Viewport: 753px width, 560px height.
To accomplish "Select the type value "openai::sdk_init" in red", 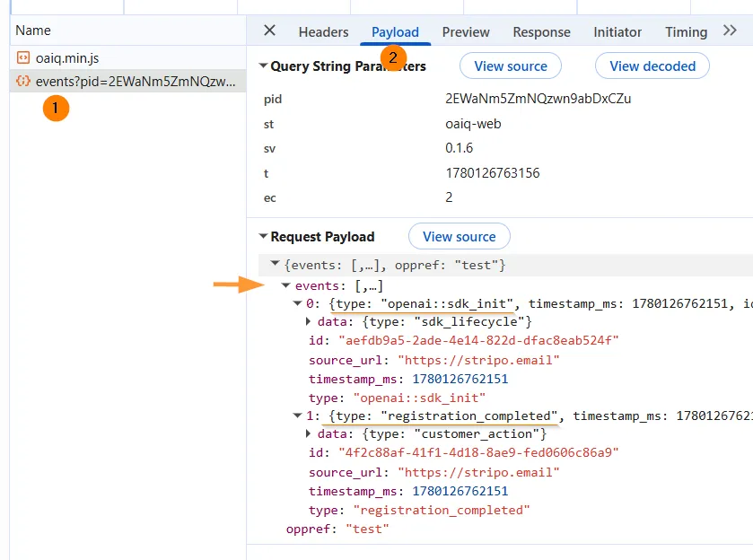I will [419, 398].
